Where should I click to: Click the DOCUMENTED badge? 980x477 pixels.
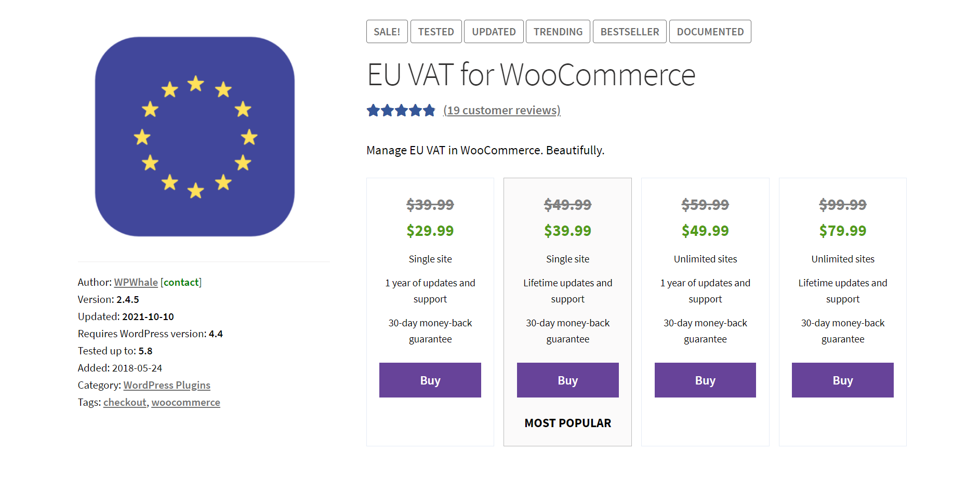[x=710, y=32]
